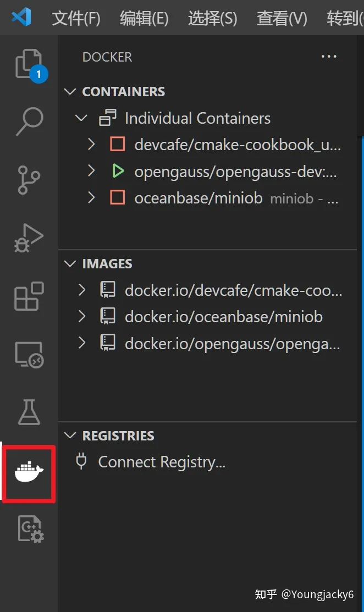Image resolution: width=364 pixels, height=612 pixels.
Task: Collapse the CONTAINERS section
Action: click(70, 91)
